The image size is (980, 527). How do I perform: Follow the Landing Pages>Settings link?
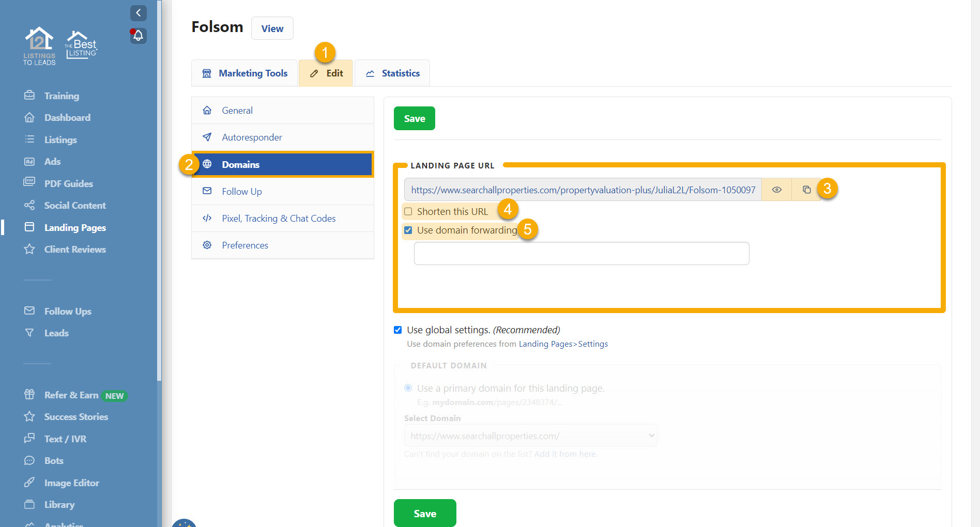click(563, 344)
